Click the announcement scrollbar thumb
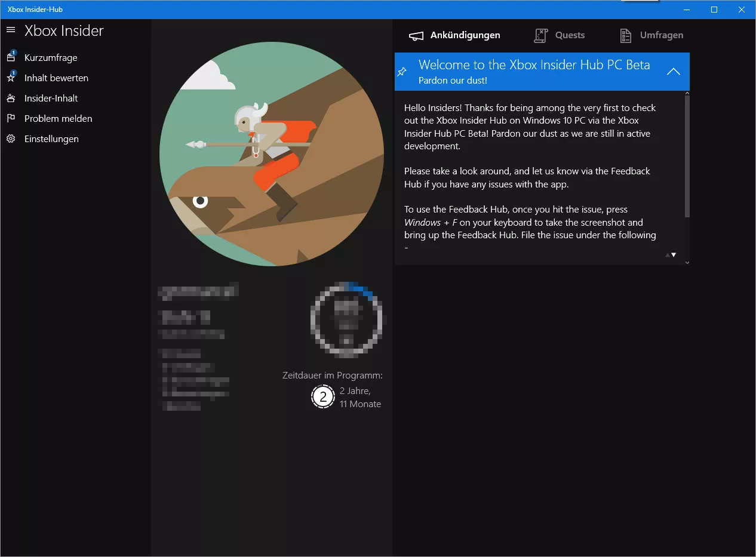This screenshot has width=756, height=557. [687, 155]
